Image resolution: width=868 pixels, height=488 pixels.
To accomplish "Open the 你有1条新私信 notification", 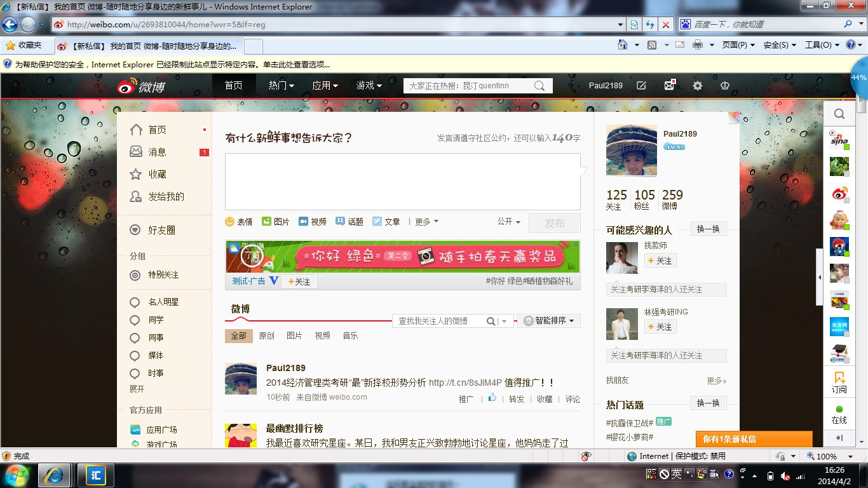I will 754,439.
